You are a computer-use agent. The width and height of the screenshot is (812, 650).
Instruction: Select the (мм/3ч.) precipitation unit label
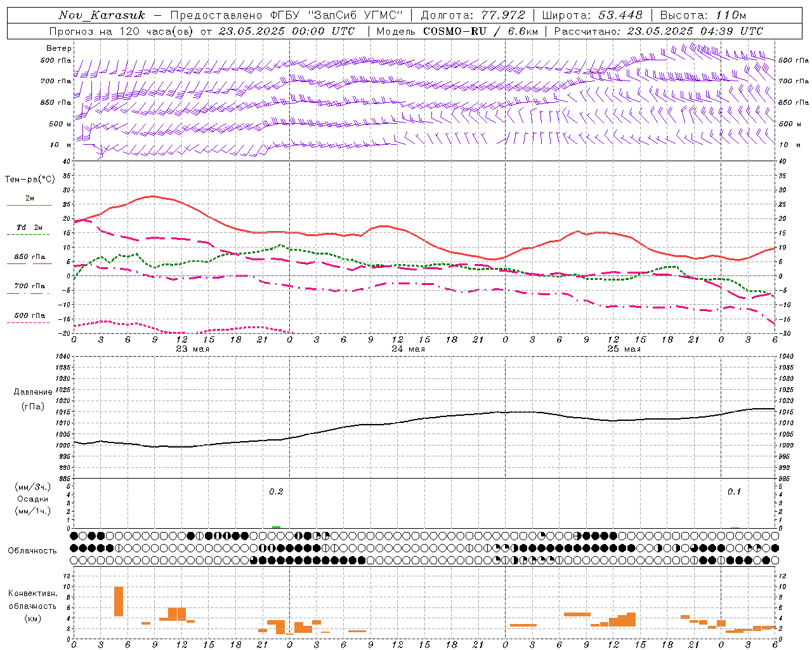(33, 487)
